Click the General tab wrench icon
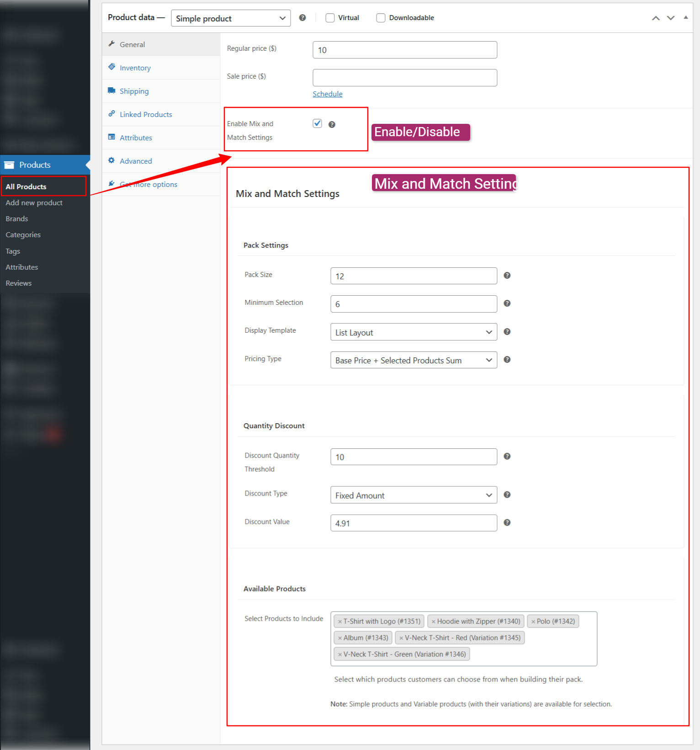Viewport: 700px width, 750px height. click(111, 44)
